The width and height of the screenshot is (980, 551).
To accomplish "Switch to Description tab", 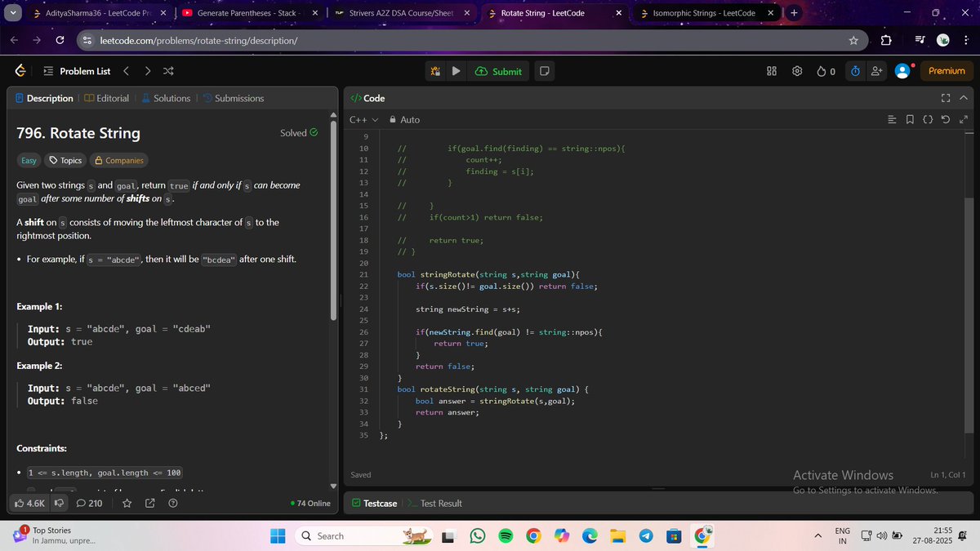I will 44,98.
